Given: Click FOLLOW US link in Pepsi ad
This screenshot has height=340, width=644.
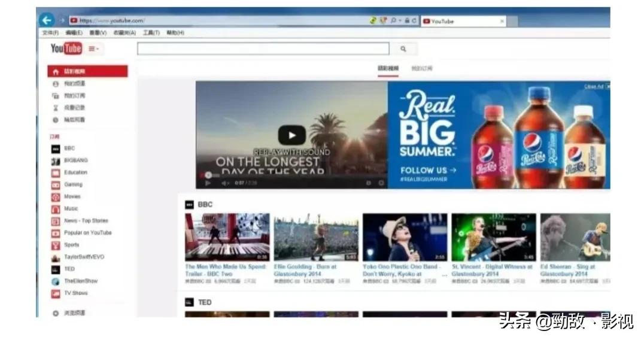Looking at the screenshot, I should coord(428,170).
